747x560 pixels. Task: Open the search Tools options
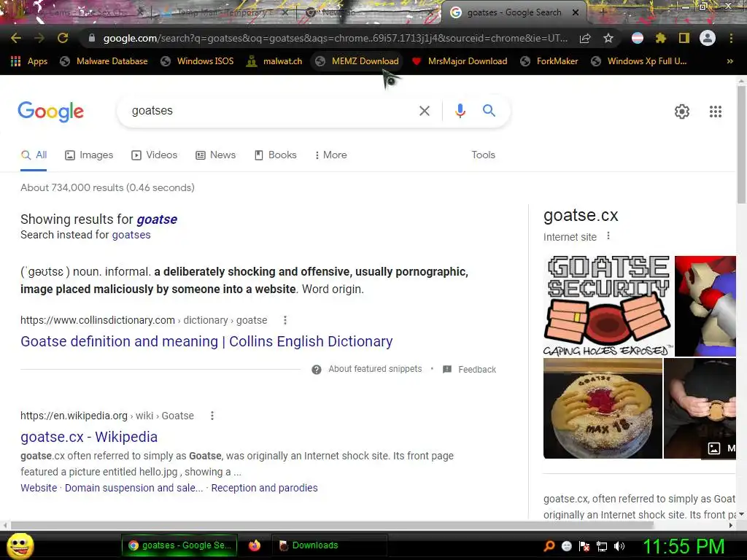483,155
